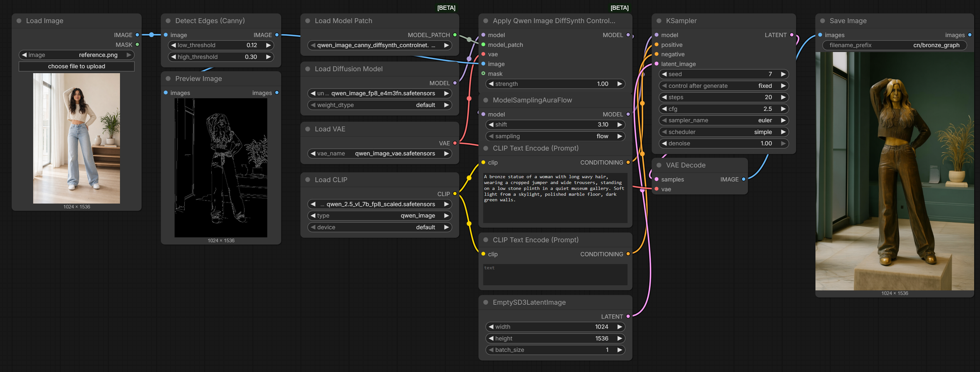The height and width of the screenshot is (372, 980).
Task: Collapse the Load VAE node dot
Action: pos(308,129)
